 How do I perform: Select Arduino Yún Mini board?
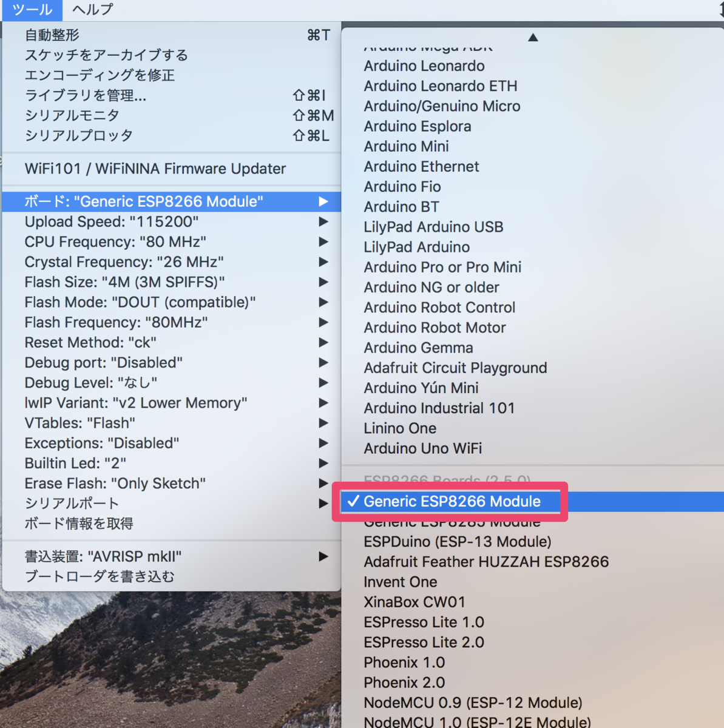pyautogui.click(x=533, y=388)
